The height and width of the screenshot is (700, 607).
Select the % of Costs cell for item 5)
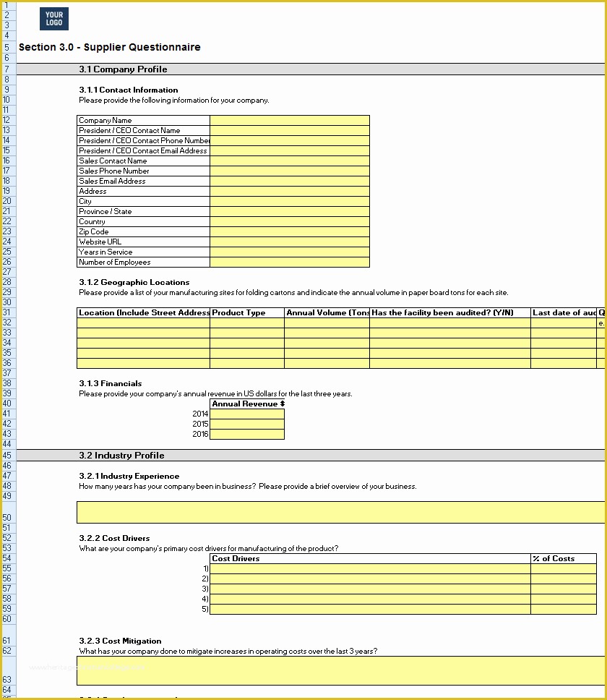564,609
